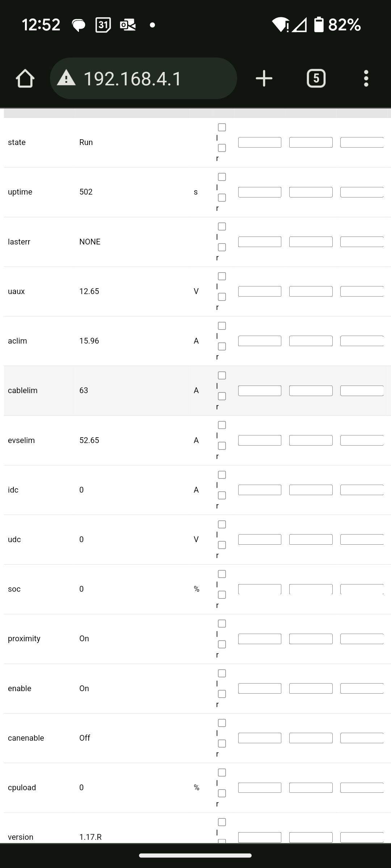Open the tab switcher showing 5 tabs
The image size is (391, 868).
(x=316, y=78)
